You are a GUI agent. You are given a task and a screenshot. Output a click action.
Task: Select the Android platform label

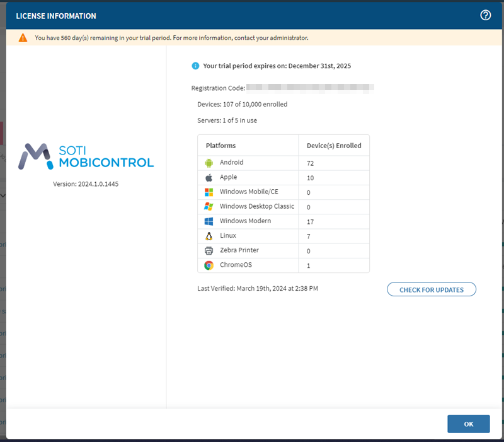coord(231,163)
